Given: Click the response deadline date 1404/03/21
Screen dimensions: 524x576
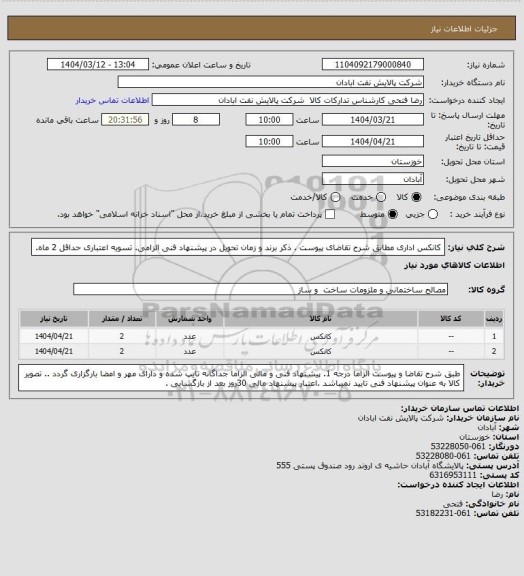Looking at the screenshot, I should coord(373,120).
